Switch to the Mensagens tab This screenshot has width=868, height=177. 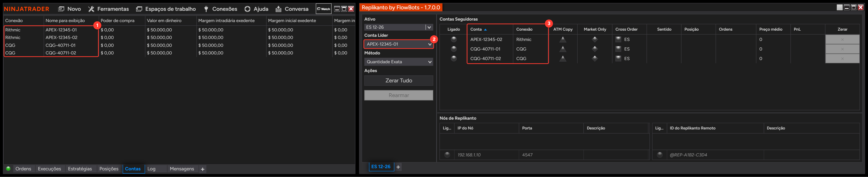point(182,169)
